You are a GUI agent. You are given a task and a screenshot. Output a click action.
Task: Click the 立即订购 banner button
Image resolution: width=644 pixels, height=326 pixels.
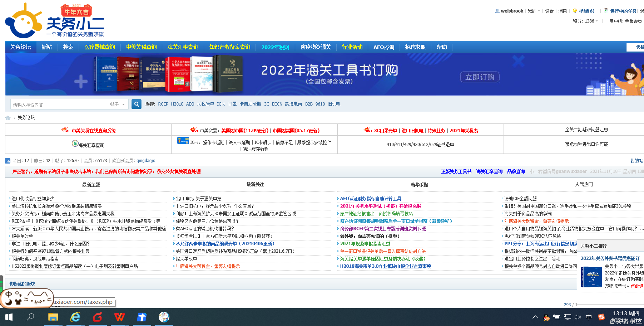click(480, 77)
